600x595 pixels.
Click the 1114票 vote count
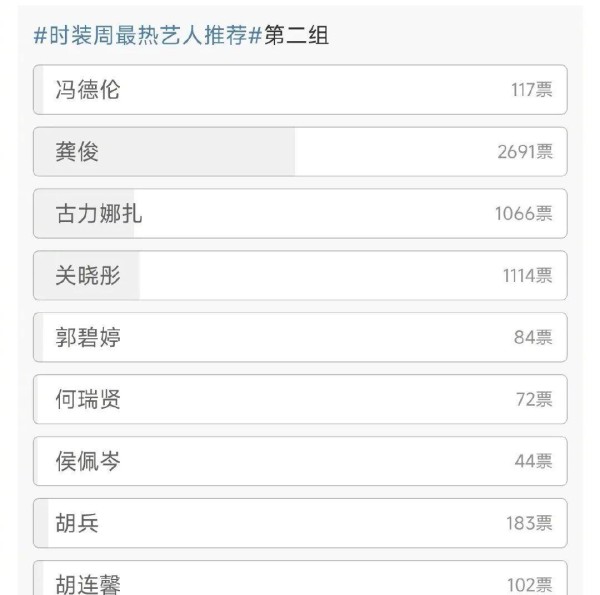tap(527, 275)
